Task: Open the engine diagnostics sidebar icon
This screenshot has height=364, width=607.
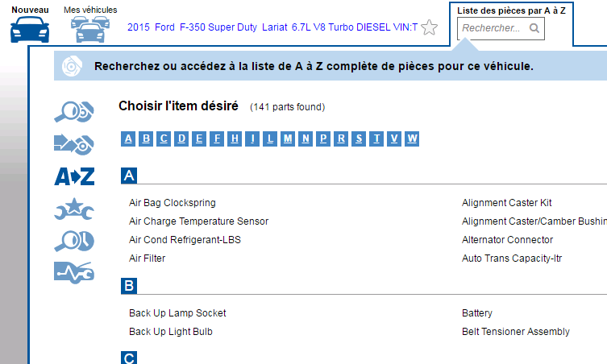Action: (74, 272)
